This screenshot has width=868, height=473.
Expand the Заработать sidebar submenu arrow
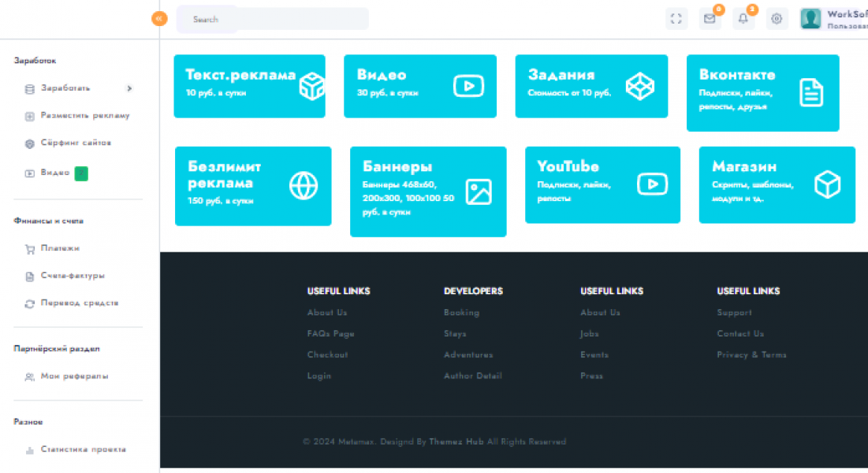click(129, 88)
